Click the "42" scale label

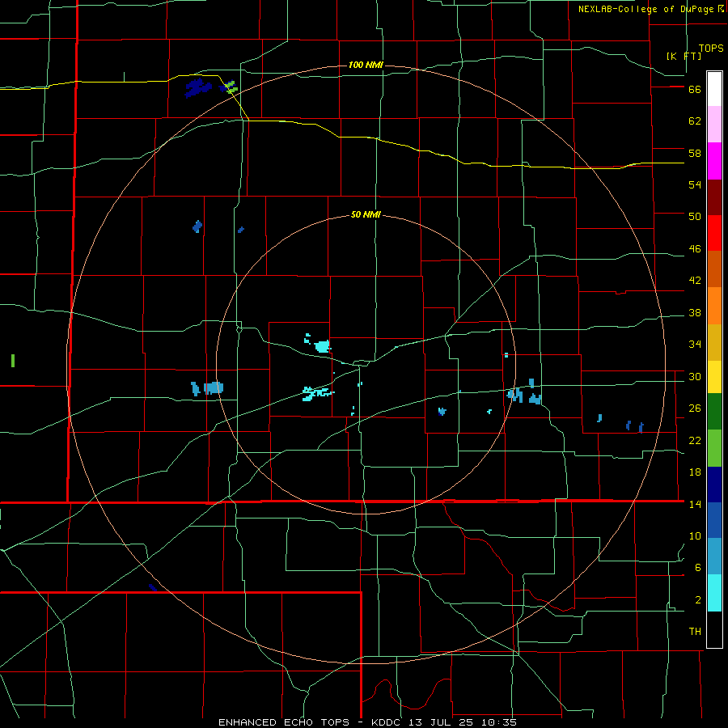click(x=695, y=281)
